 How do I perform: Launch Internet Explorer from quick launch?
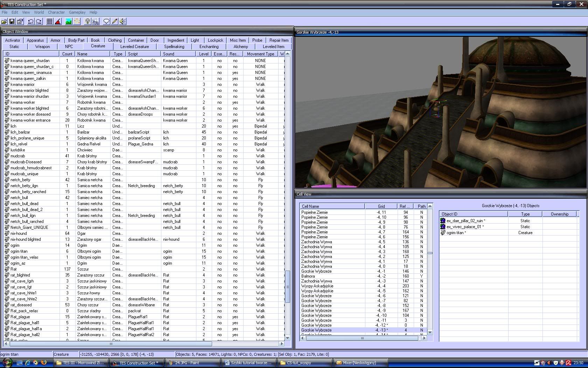tap(27, 363)
